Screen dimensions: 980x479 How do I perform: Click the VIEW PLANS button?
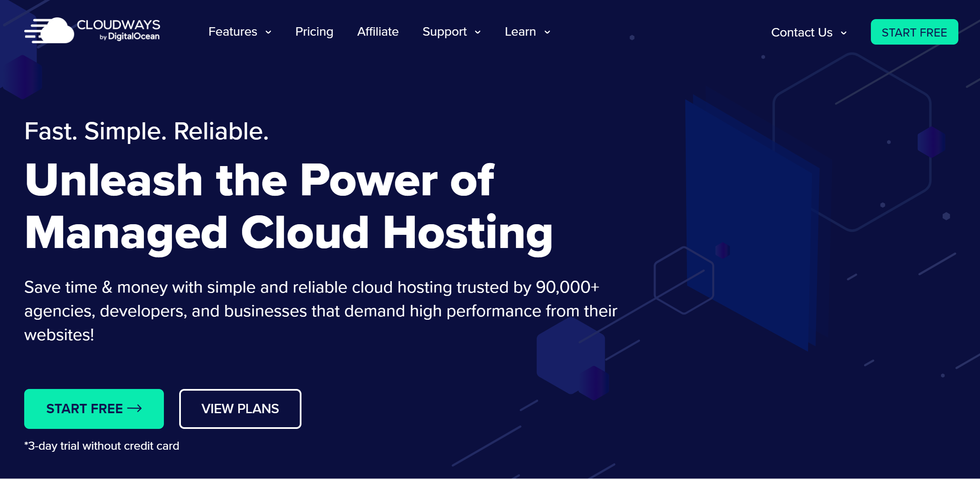coord(240,409)
